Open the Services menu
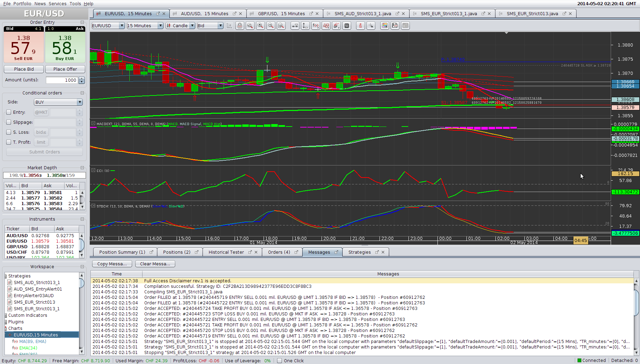640x364 pixels. tap(57, 3)
